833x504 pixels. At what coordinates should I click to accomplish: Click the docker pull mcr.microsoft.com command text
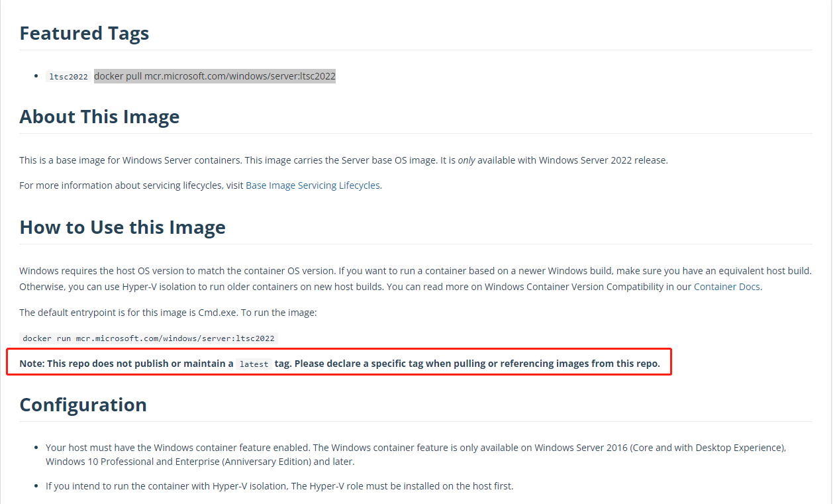(x=215, y=76)
